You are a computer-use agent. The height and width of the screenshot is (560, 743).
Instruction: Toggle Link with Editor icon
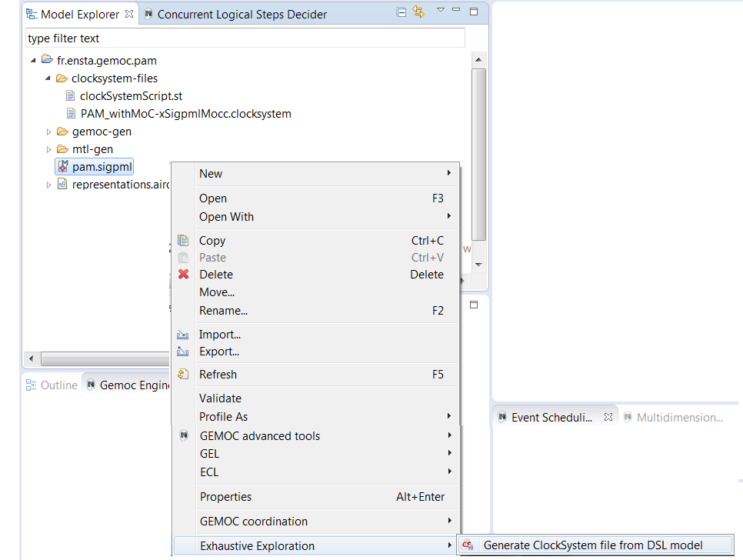pos(418,13)
